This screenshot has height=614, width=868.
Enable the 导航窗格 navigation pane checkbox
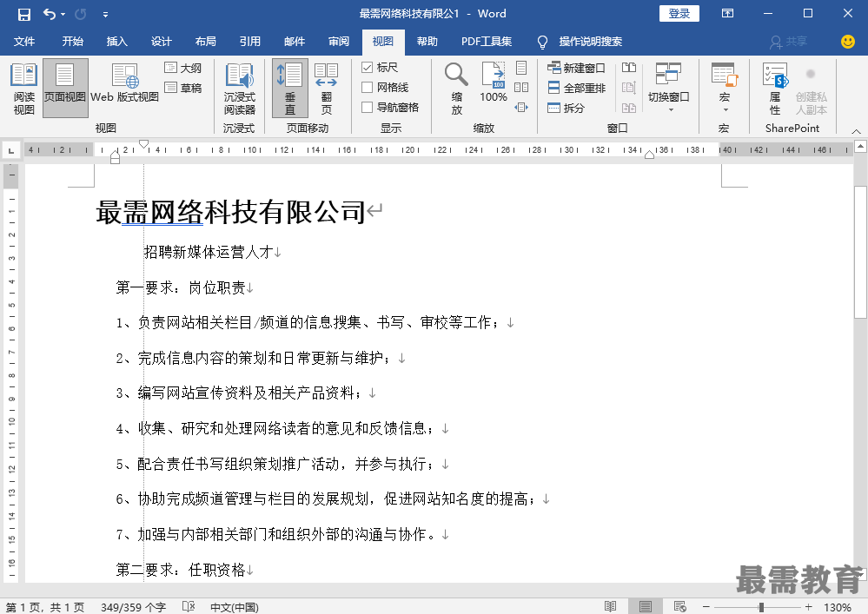(367, 108)
